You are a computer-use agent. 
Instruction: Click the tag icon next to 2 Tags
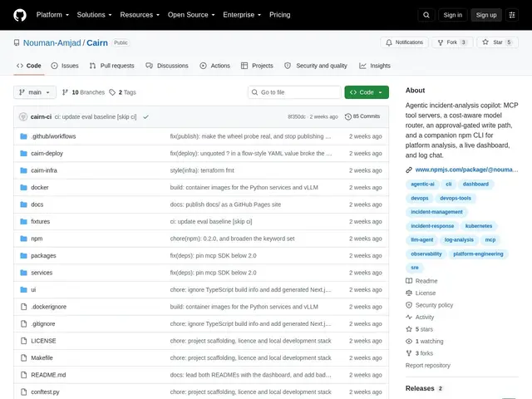pos(112,92)
